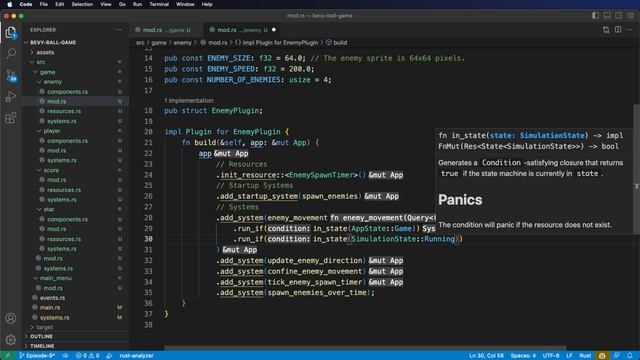Click the remote window icon in status bar
Screen dimensions: 640x360
pos(7,356)
